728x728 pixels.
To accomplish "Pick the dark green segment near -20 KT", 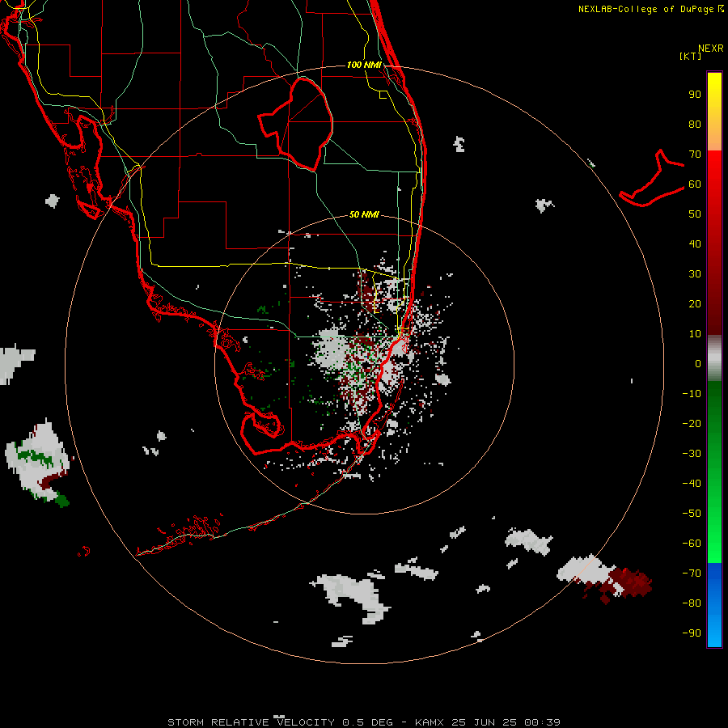I will [x=714, y=413].
